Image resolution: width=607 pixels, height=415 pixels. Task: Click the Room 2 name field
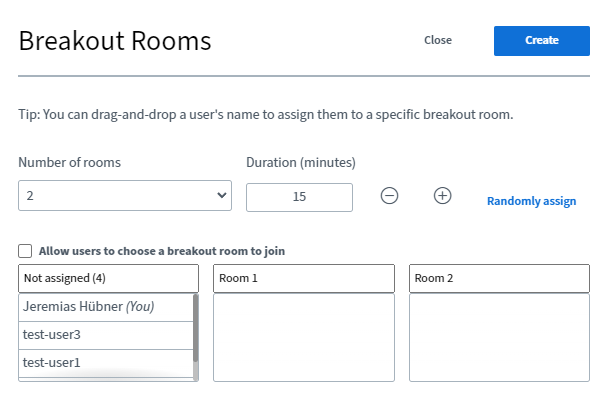[499, 278]
